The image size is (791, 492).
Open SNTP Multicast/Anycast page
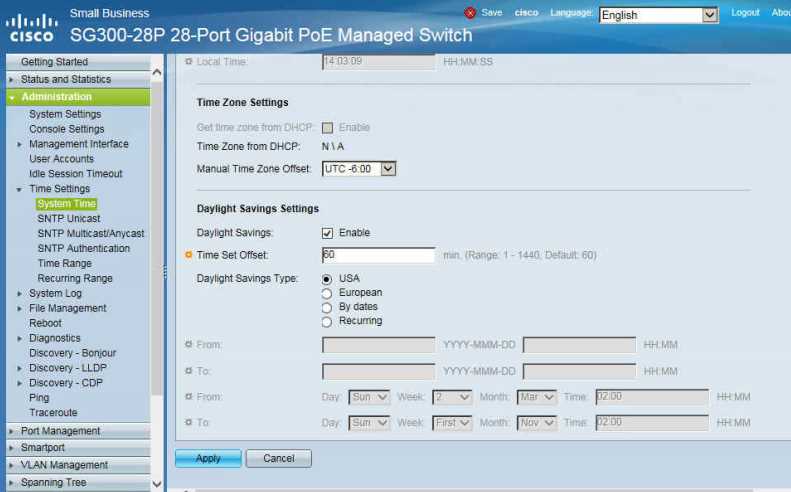click(91, 234)
